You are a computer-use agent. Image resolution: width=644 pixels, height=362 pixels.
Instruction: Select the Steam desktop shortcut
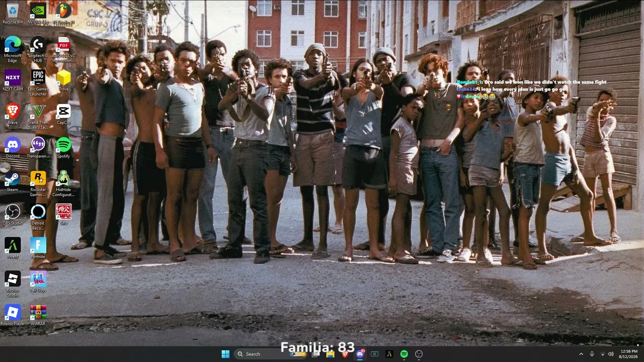coord(13,182)
